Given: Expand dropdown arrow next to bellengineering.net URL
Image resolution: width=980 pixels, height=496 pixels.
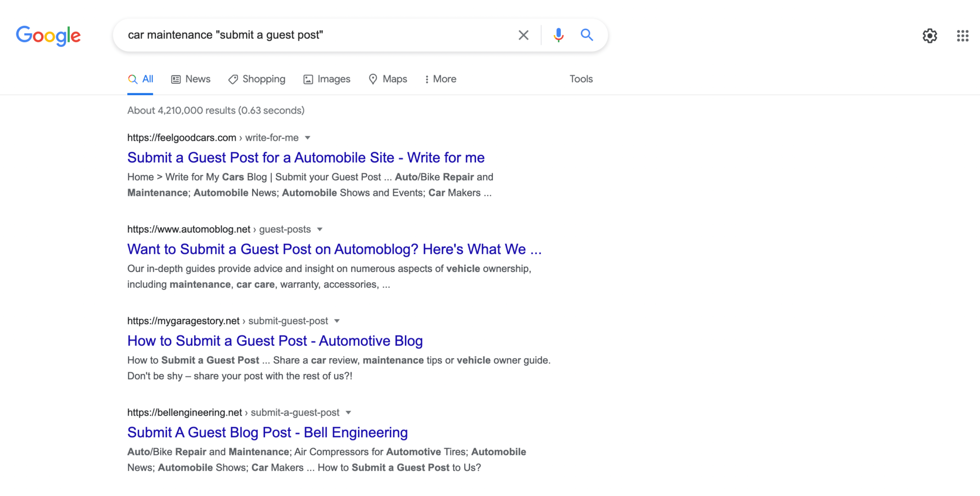Looking at the screenshot, I should 348,412.
